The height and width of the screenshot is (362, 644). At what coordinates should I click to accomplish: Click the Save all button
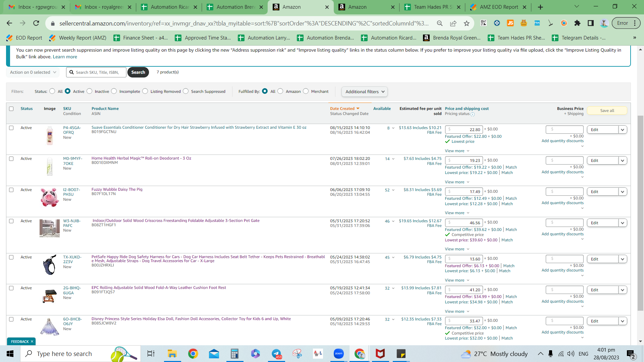[607, 111]
